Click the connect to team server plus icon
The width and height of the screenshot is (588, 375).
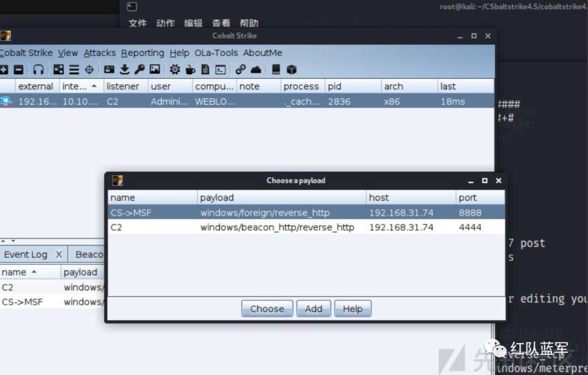click(x=3, y=69)
